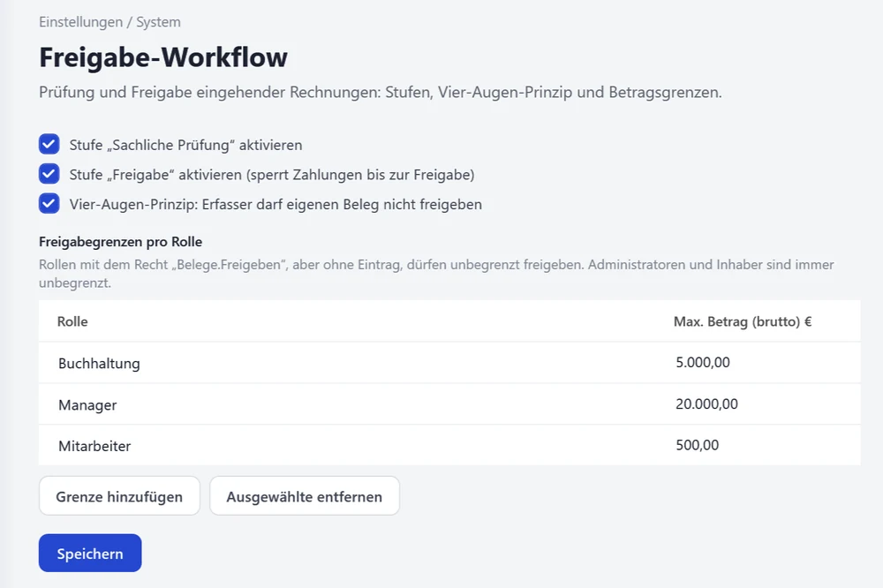This screenshot has height=588, width=883.
Task: Click Ausgewählte entfernen button
Action: click(305, 496)
